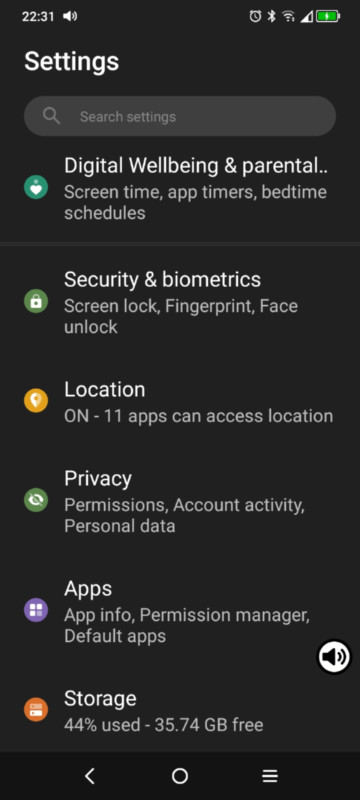Tap the back arrow navigation button
360x800 pixels.
90,776
